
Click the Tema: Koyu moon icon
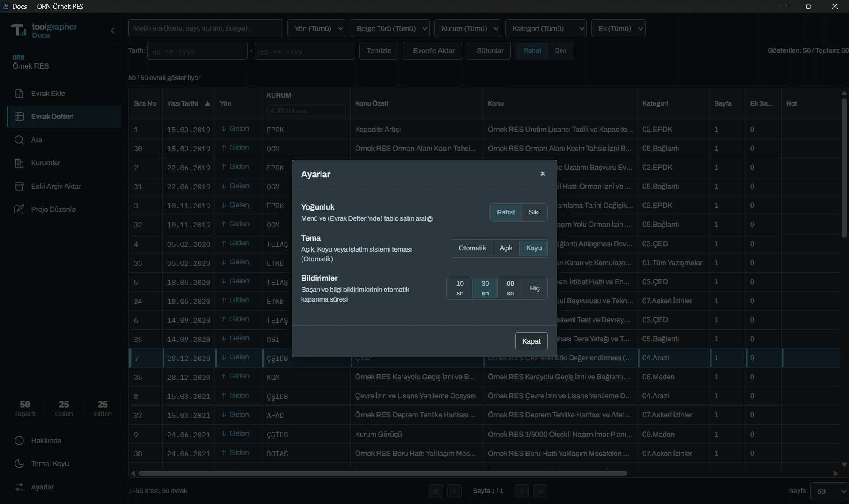point(19,463)
